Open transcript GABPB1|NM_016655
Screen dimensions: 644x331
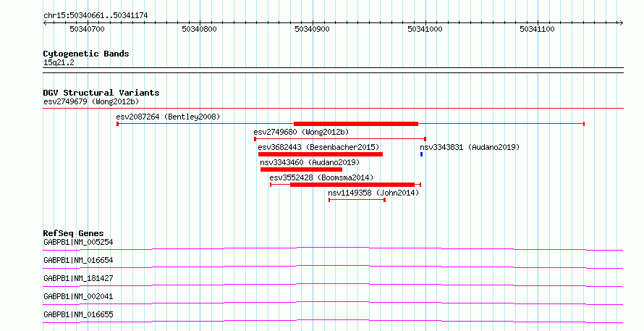[x=78, y=314]
